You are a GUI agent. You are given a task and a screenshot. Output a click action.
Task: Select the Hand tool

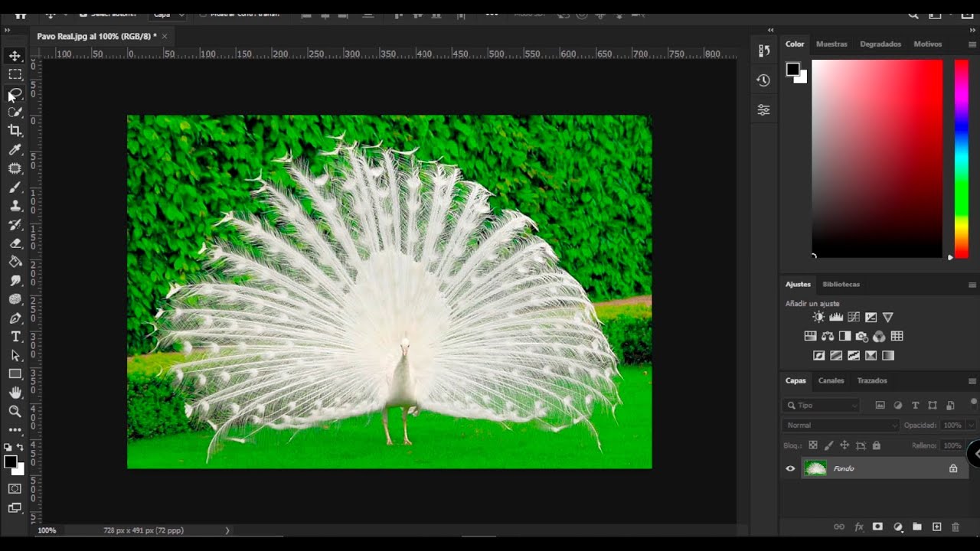click(x=15, y=393)
